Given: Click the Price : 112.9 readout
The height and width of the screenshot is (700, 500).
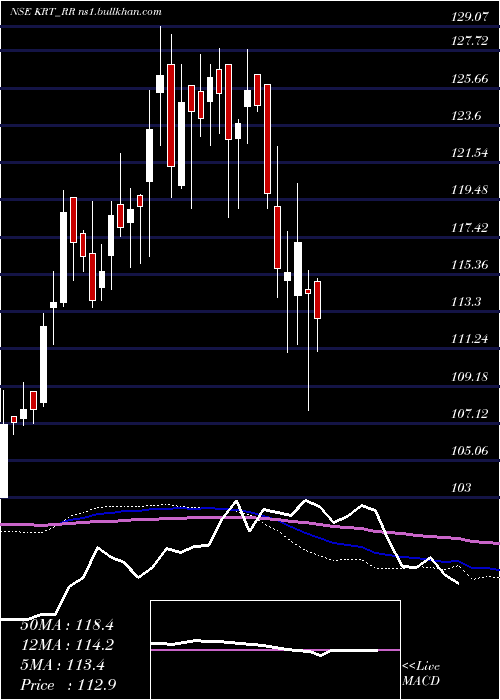Looking at the screenshot, I should [x=69, y=685].
